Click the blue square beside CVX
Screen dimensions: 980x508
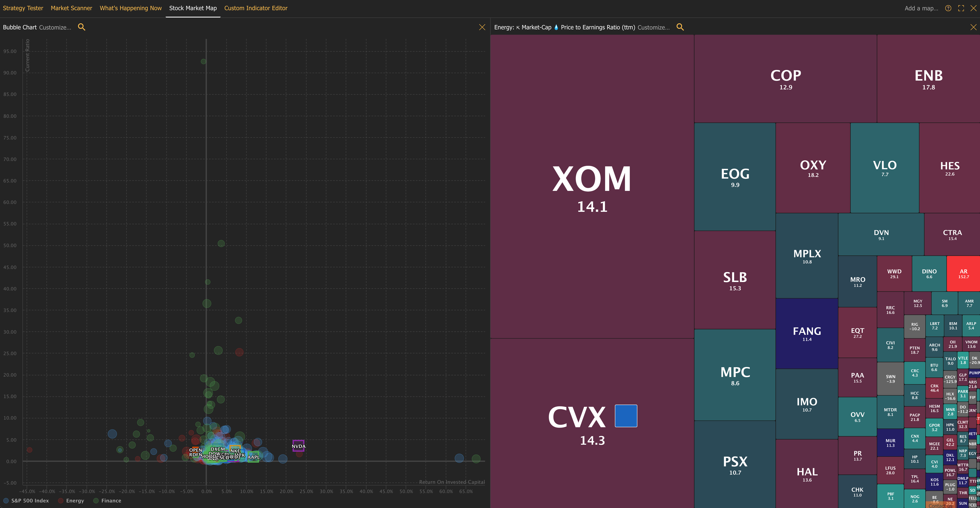click(626, 416)
